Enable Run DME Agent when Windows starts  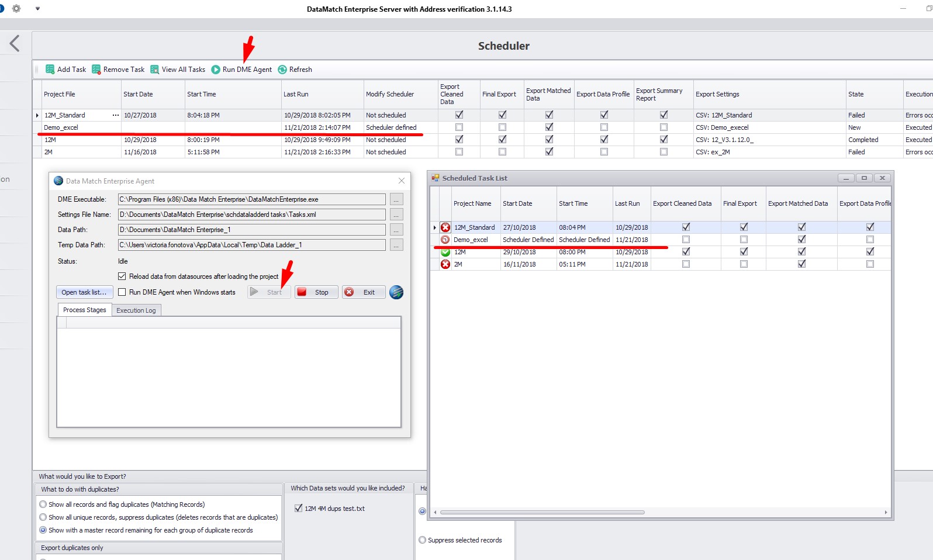coord(122,292)
